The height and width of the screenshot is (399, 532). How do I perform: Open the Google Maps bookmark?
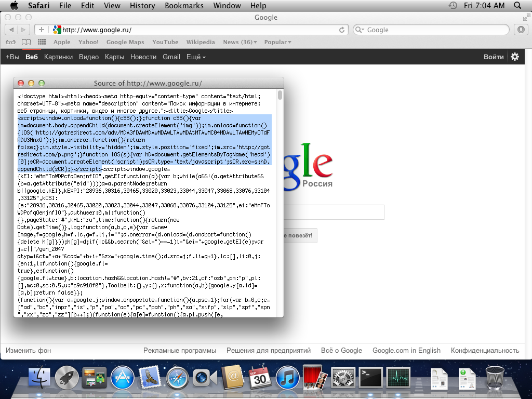pos(125,42)
